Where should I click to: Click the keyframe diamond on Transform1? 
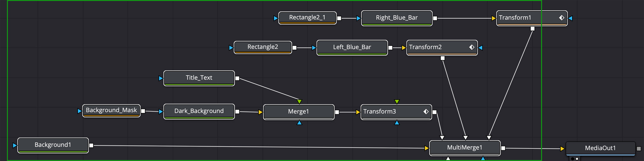tap(562, 18)
